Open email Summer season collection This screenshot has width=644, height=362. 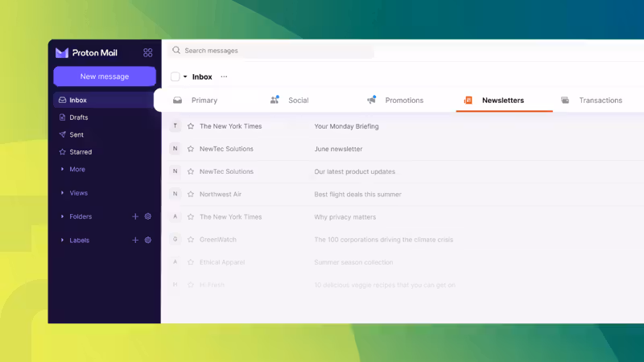tap(353, 262)
